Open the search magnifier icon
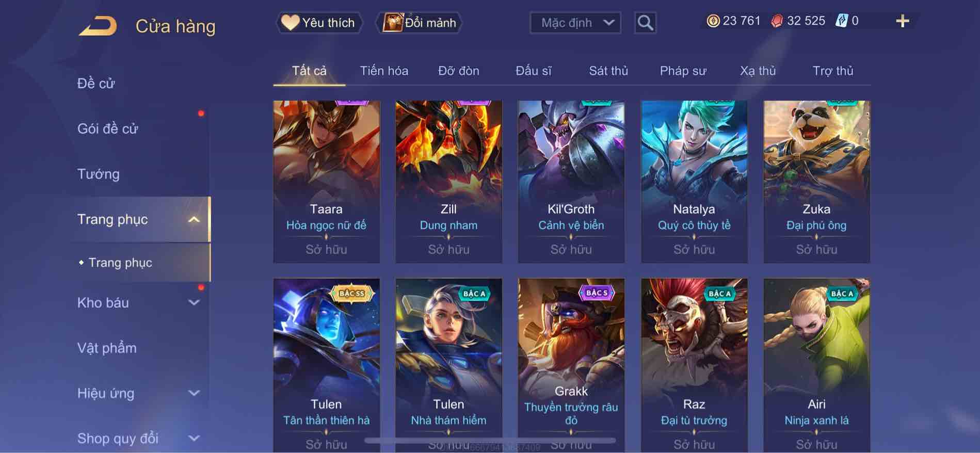980x453 pixels. pyautogui.click(x=645, y=23)
